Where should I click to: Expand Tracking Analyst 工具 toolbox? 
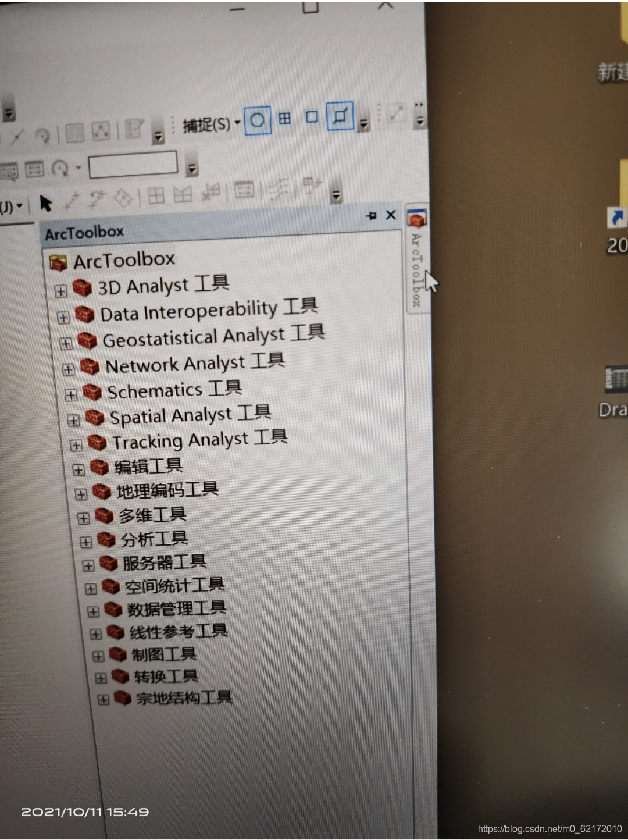(x=76, y=445)
